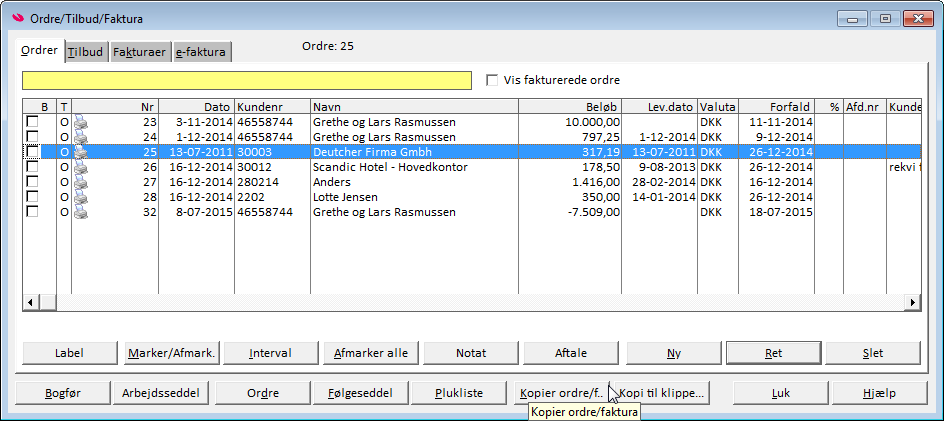The image size is (944, 421).
Task: Sort by the Navn column header
Action: click(x=414, y=107)
